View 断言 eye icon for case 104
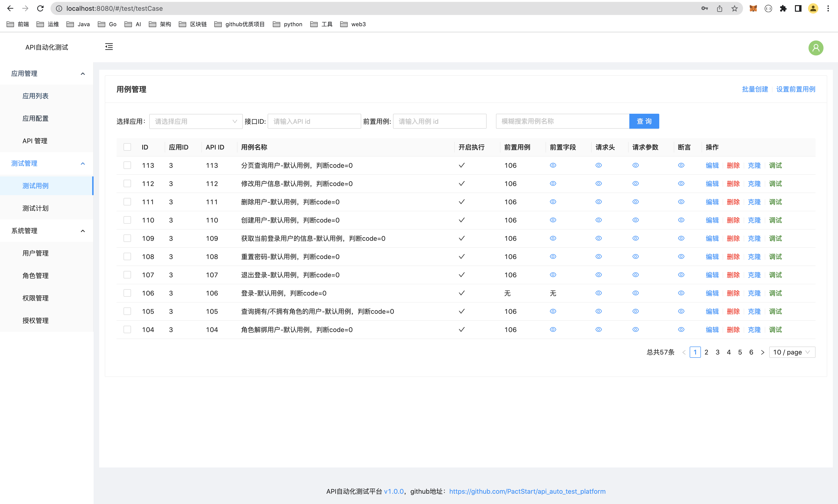Screen dimensions: 838x504 (681, 330)
